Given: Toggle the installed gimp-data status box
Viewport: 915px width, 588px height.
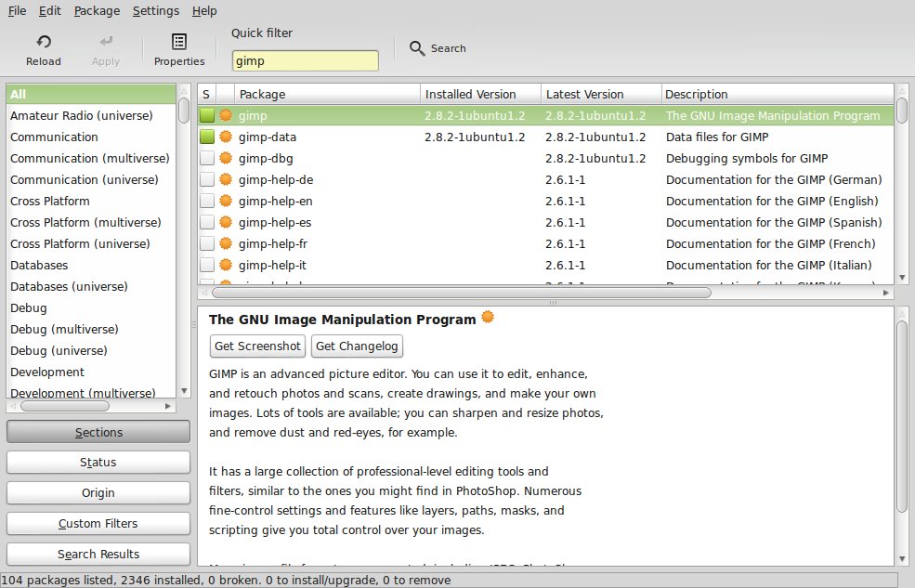Looking at the screenshot, I should coord(206,137).
